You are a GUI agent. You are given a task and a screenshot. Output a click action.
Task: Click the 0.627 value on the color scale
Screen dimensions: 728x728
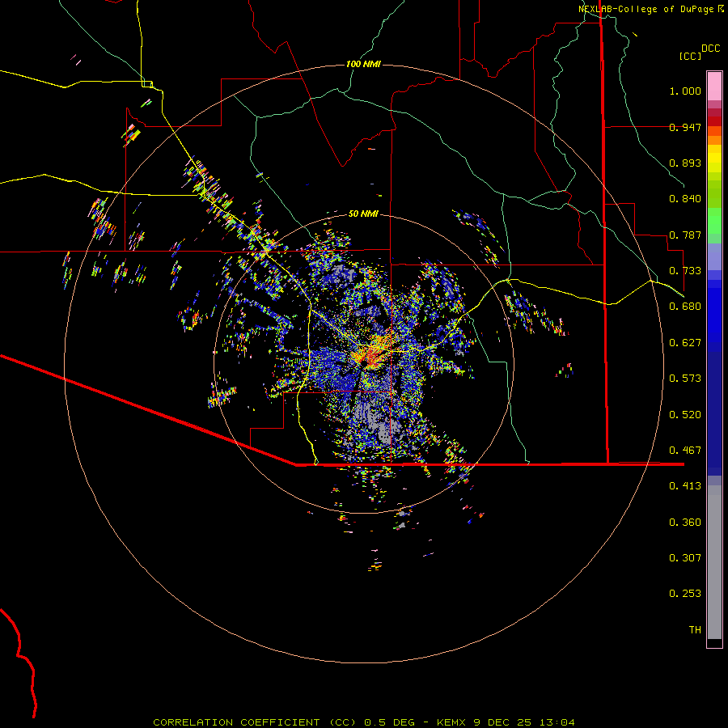[685, 343]
